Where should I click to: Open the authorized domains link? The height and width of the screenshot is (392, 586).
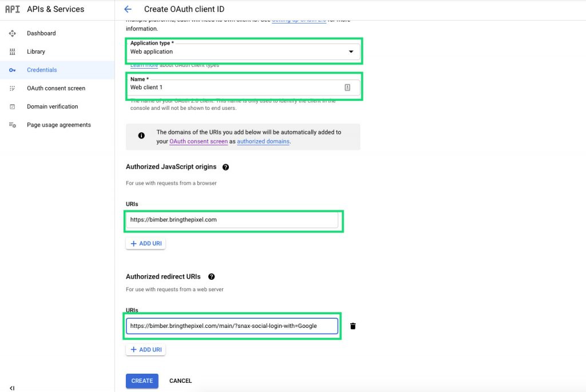pyautogui.click(x=263, y=141)
